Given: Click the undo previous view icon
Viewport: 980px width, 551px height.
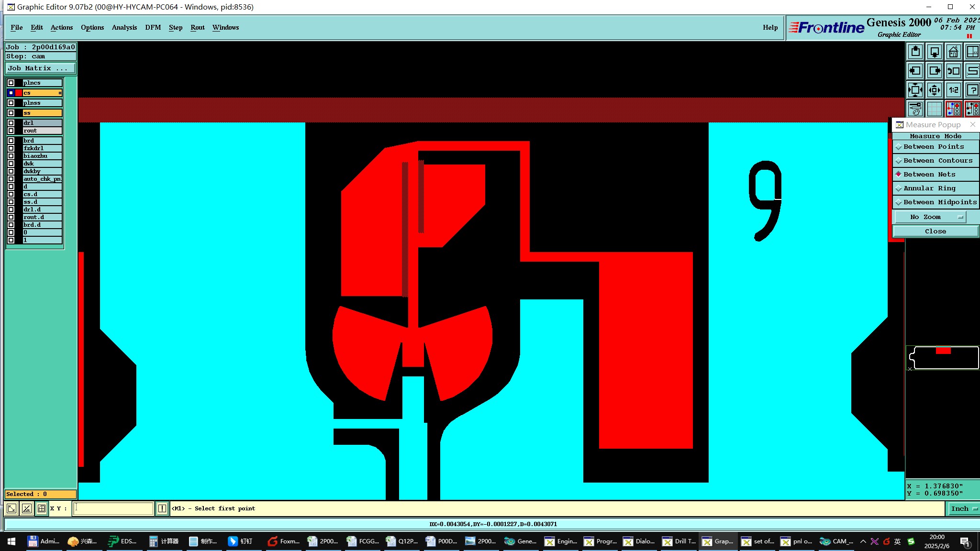Looking at the screenshot, I should 953,71.
